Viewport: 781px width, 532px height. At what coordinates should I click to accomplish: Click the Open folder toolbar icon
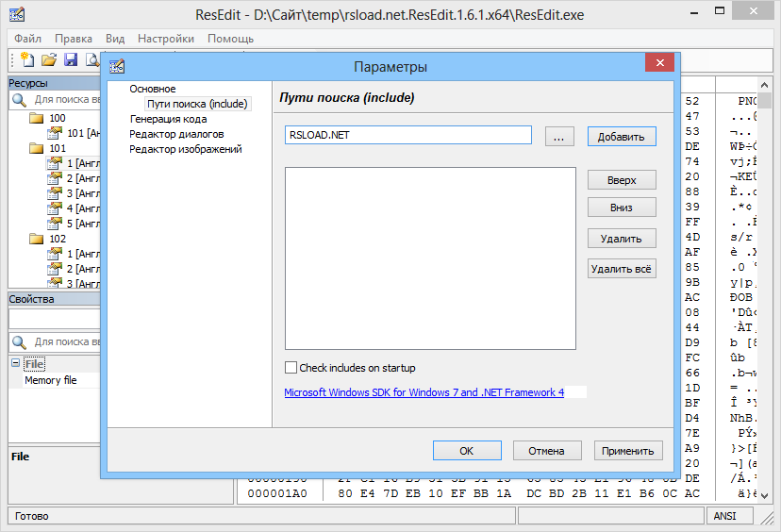pyautogui.click(x=49, y=59)
